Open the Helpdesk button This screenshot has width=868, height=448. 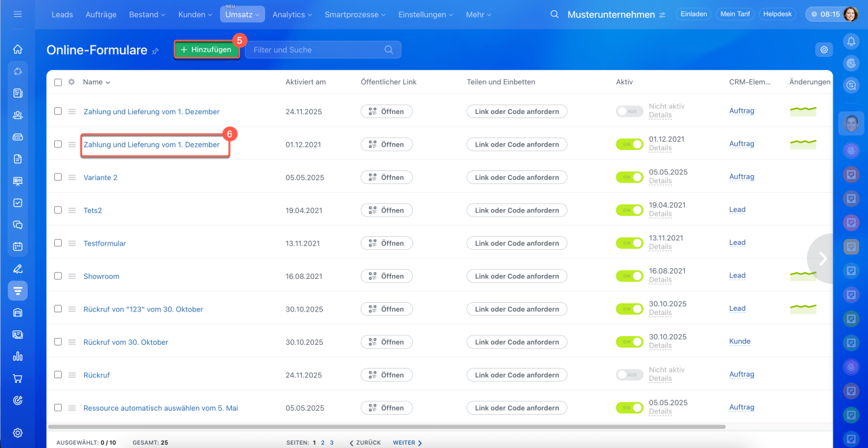pos(777,14)
